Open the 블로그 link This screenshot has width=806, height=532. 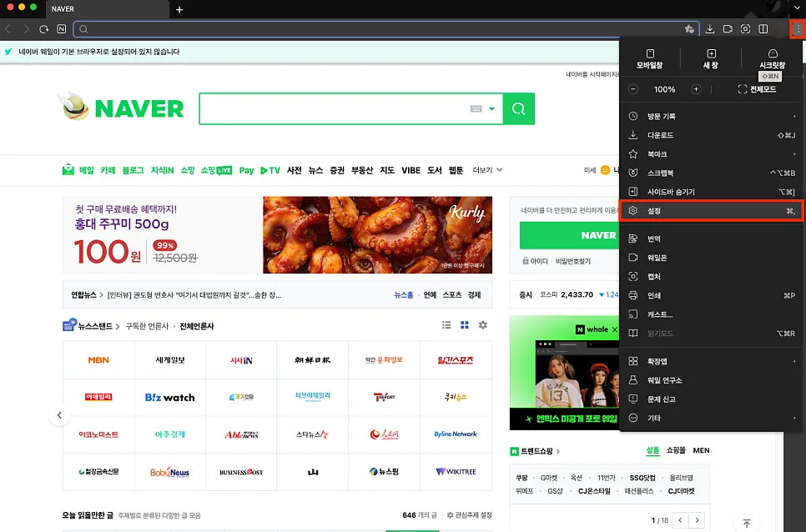coord(133,170)
